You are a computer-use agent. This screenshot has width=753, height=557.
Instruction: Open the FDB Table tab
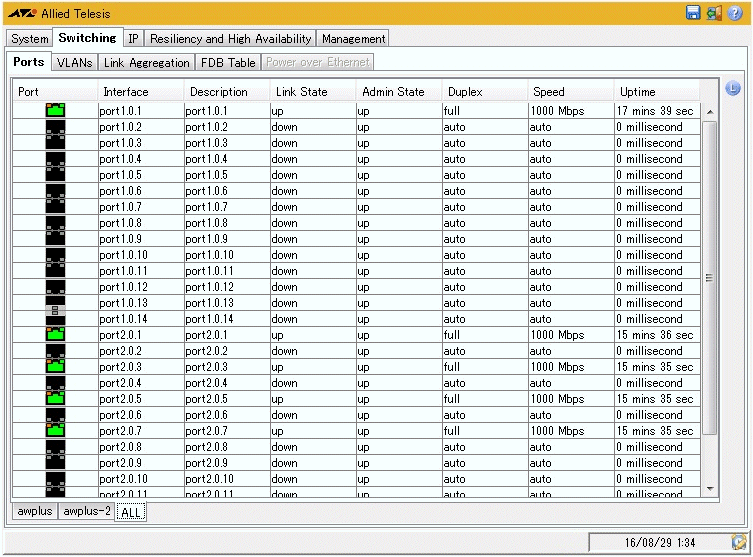pyautogui.click(x=227, y=62)
